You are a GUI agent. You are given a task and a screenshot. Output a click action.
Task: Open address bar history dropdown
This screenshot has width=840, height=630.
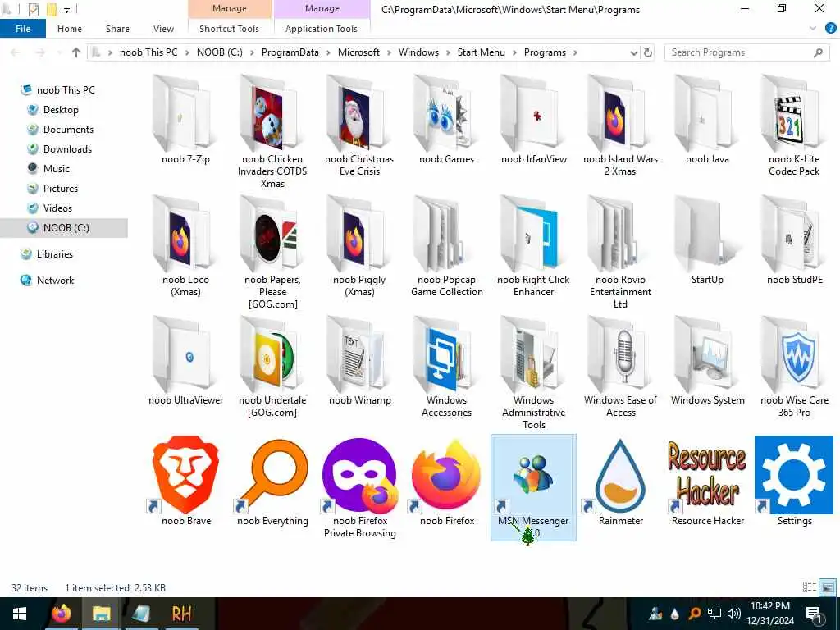click(x=634, y=52)
